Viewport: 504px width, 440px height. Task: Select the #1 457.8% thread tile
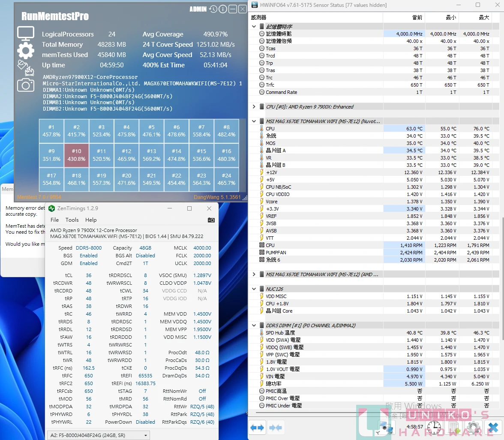(x=51, y=131)
